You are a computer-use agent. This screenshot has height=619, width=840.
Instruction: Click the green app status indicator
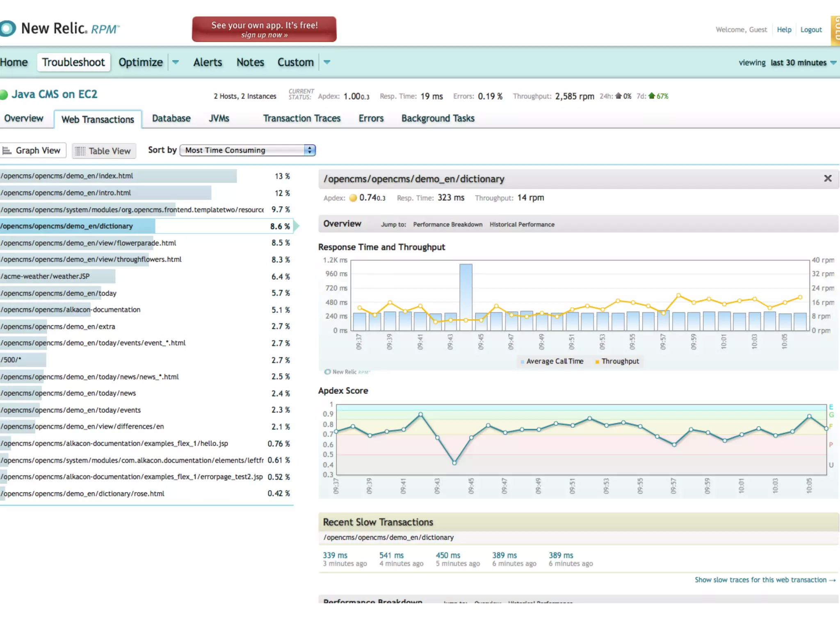[4, 95]
